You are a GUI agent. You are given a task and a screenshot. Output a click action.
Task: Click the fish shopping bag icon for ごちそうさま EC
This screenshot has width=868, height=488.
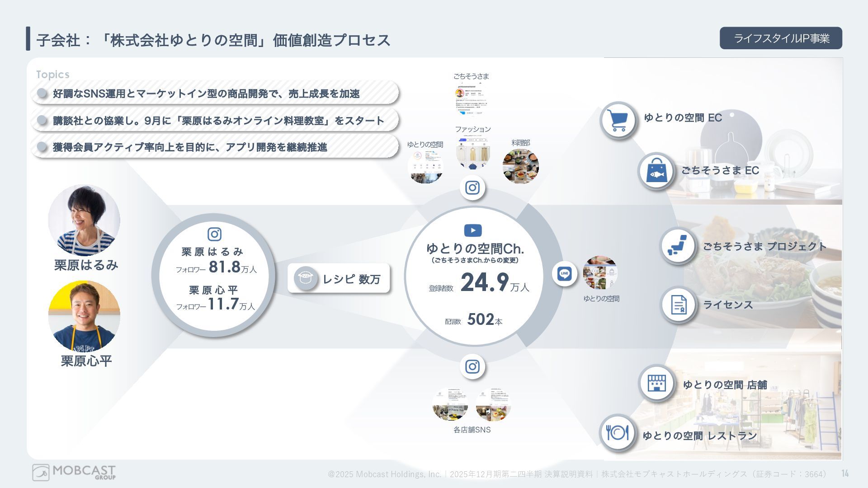(x=656, y=171)
